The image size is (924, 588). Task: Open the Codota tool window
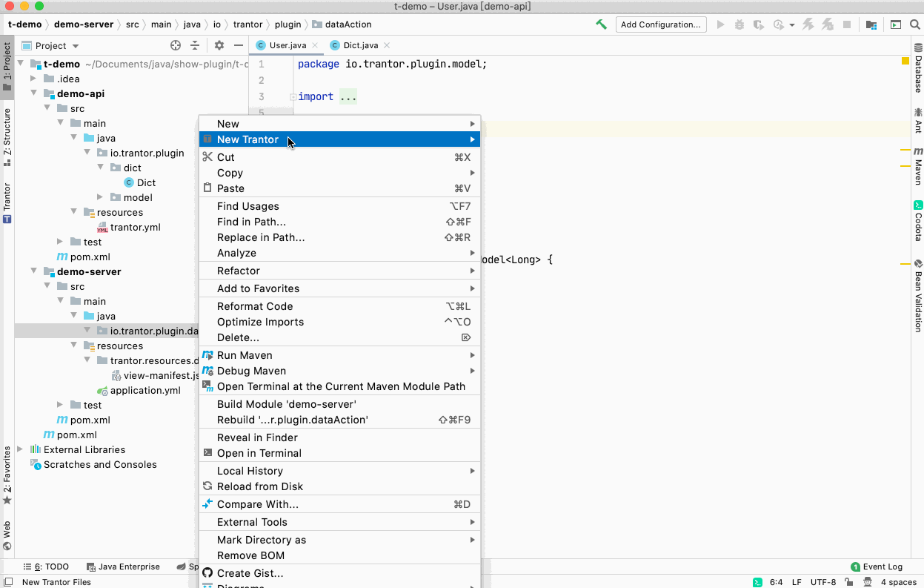pyautogui.click(x=918, y=220)
